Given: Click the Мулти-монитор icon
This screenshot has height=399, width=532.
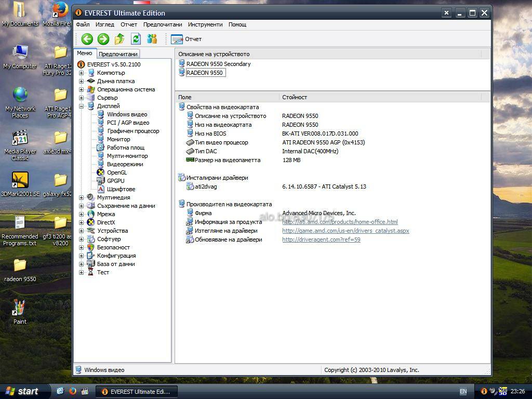Looking at the screenshot, I should (x=101, y=156).
